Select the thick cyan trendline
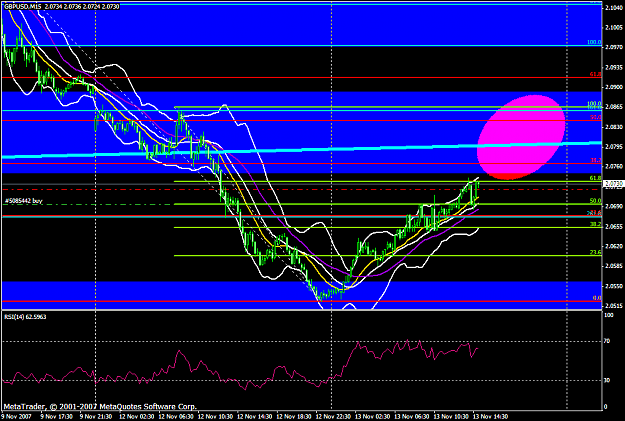625x421 pixels. pos(301,150)
